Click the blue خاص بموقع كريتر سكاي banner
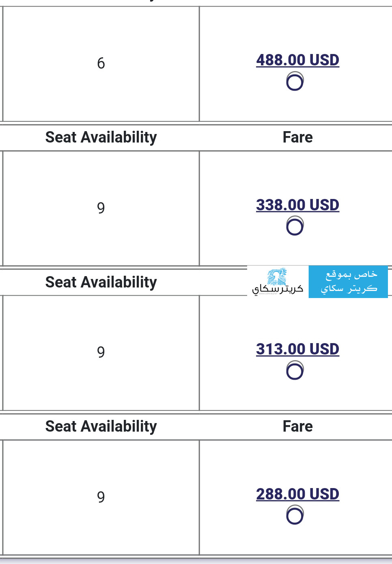Screen dimensions: 392x564 pyautogui.click(x=348, y=282)
